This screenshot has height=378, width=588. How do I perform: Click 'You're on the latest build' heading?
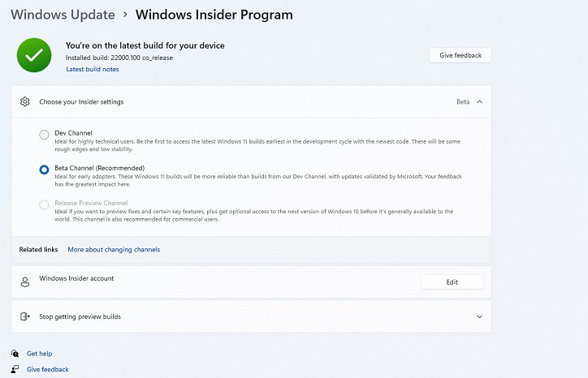(x=145, y=45)
